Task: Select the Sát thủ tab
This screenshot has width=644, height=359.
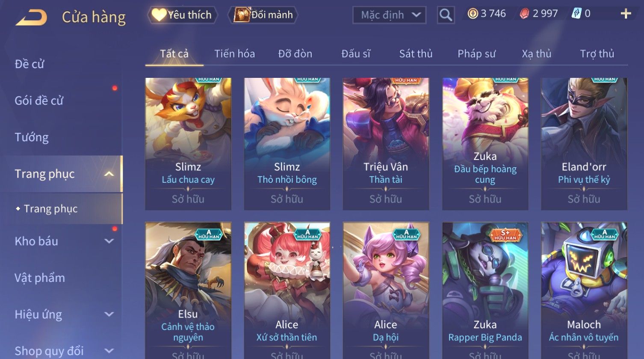Action: [416, 54]
